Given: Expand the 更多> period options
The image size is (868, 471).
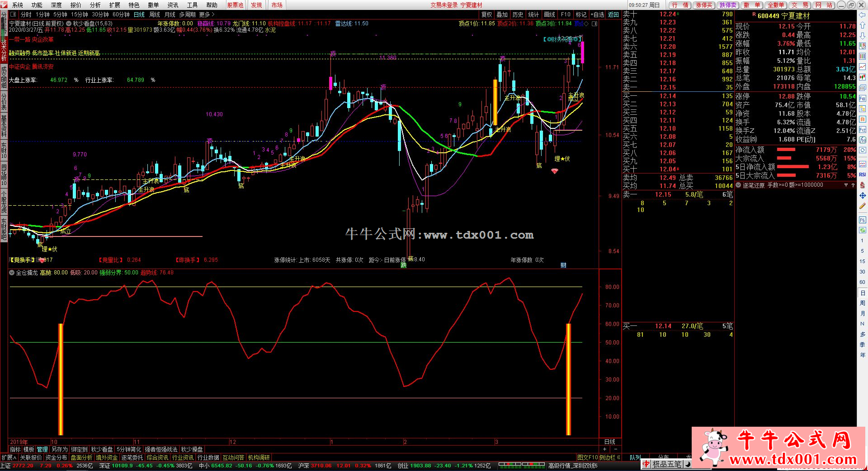Looking at the screenshot, I should tap(207, 14).
